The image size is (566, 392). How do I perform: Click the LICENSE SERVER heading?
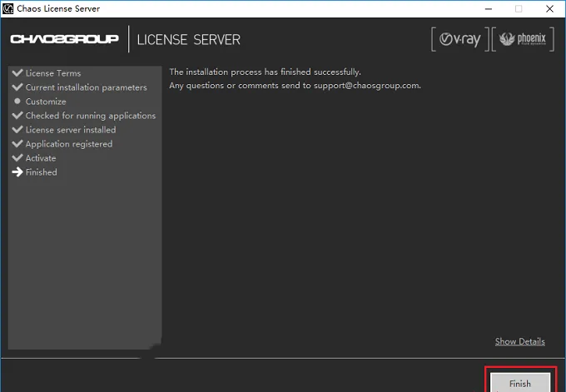click(188, 39)
